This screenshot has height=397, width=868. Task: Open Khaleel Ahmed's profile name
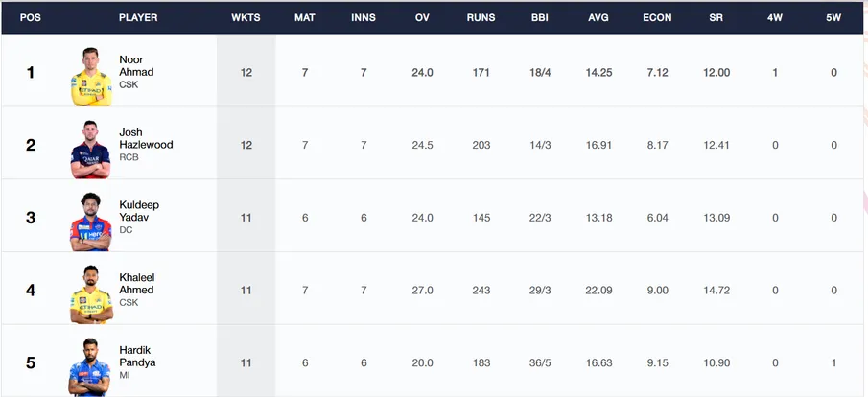137,284
